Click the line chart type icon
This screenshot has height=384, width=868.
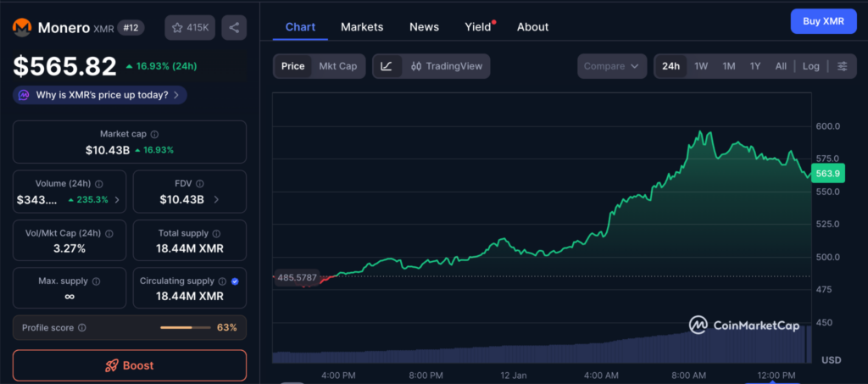point(387,66)
